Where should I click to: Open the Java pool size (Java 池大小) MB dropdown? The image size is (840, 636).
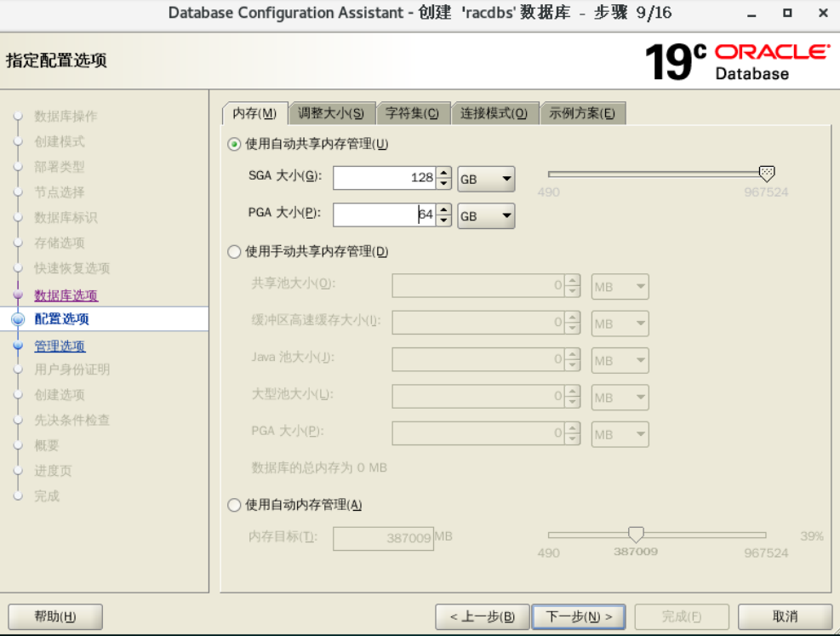(620, 361)
